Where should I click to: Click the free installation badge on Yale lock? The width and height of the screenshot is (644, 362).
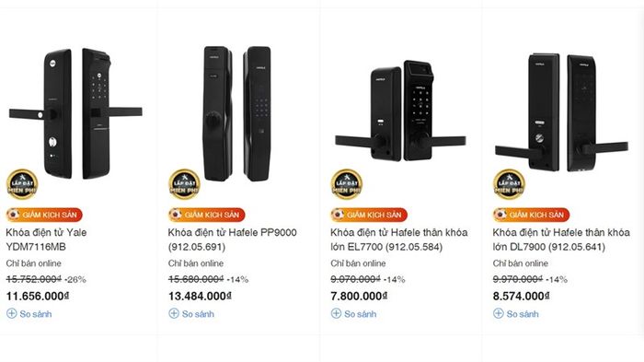tap(22, 185)
